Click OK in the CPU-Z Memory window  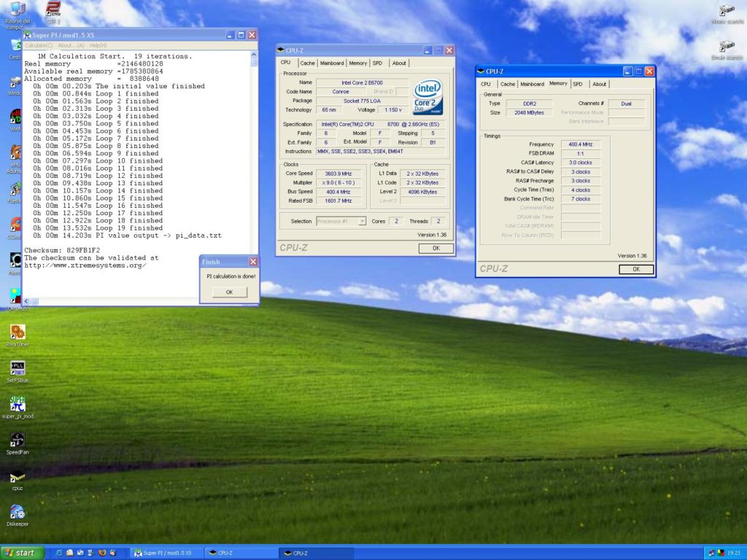click(x=636, y=269)
